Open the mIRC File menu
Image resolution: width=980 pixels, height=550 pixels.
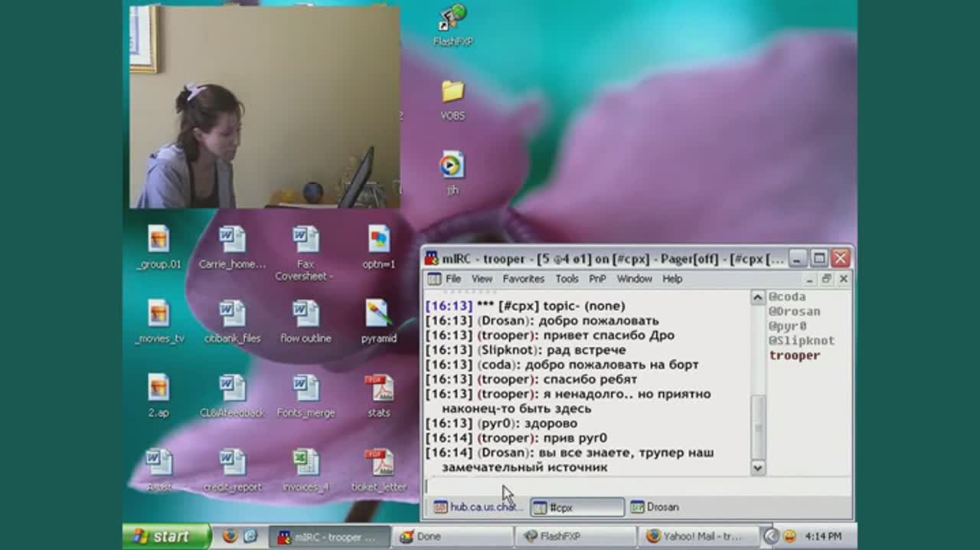[453, 279]
